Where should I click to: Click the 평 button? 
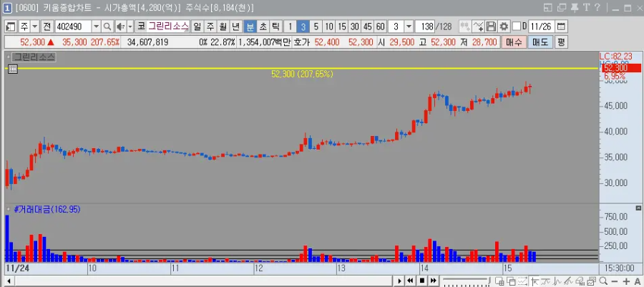coord(561,42)
